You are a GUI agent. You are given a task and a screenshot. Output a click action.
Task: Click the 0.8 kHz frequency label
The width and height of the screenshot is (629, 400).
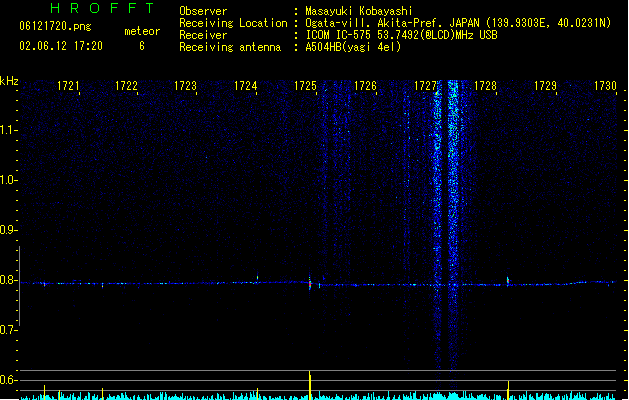pyautogui.click(x=8, y=280)
